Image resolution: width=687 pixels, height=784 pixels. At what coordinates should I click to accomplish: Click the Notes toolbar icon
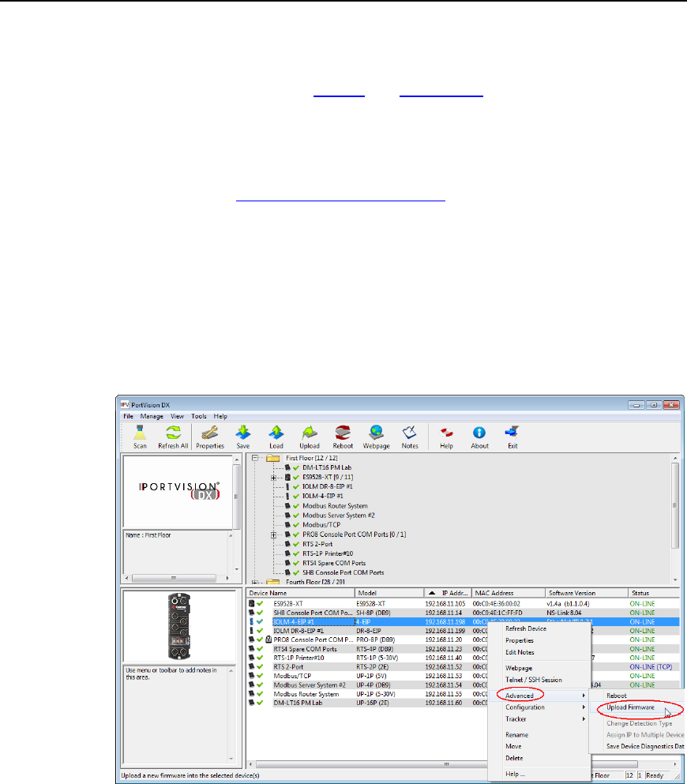[x=410, y=437]
